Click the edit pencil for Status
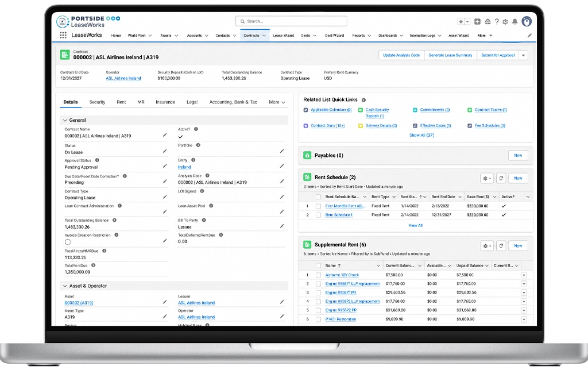 point(165,151)
